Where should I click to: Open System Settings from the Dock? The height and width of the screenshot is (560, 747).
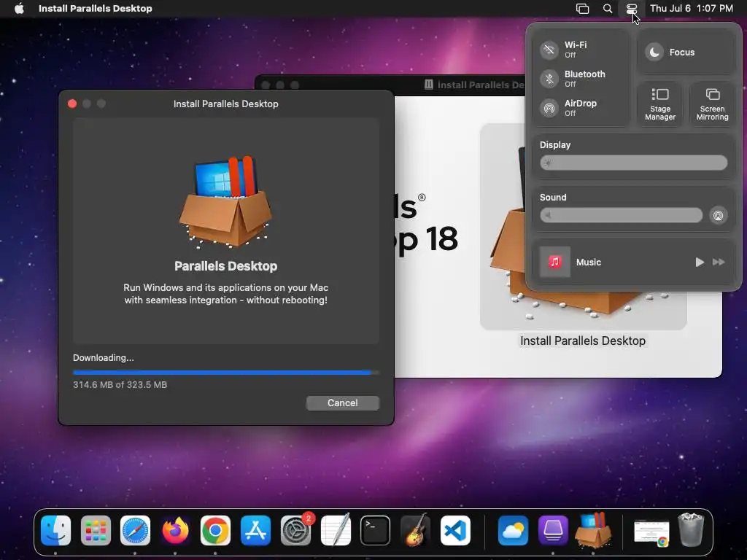(x=295, y=531)
